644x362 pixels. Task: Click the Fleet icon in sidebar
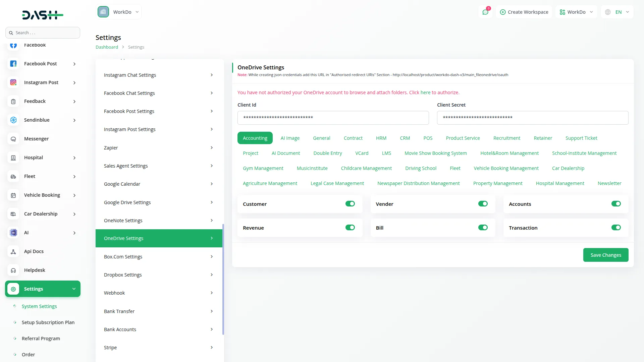(x=13, y=176)
